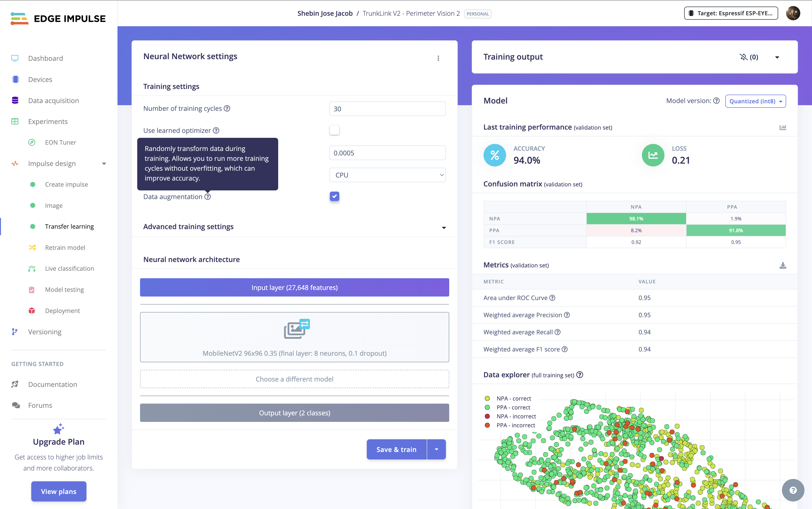Click help icon next to Area under ROC Curve

coord(552,298)
